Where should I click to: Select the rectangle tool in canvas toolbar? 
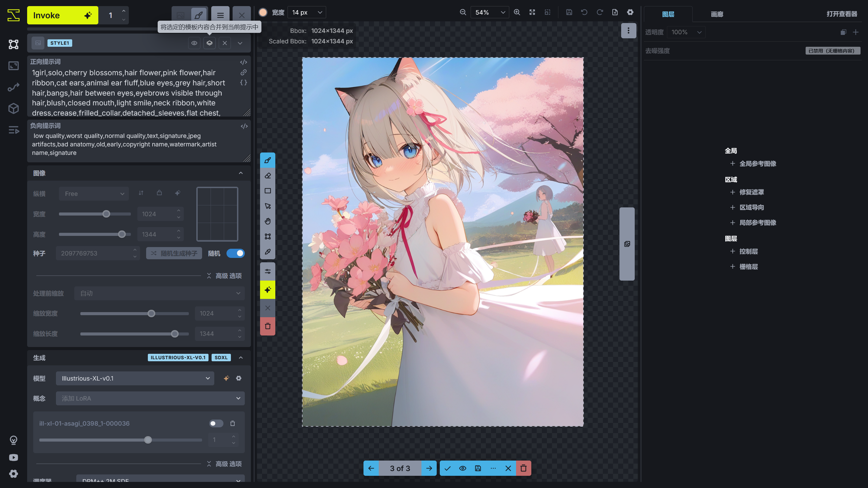(268, 191)
